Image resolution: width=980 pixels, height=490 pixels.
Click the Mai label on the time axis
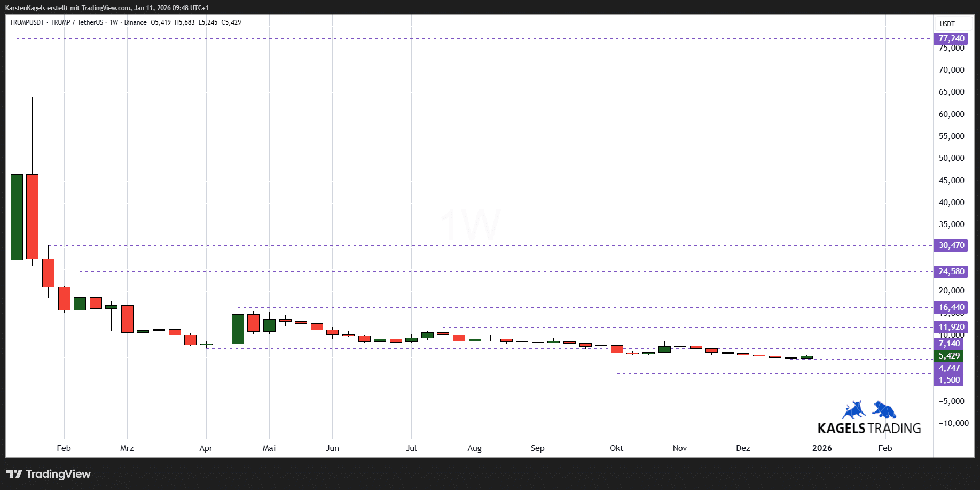269,448
